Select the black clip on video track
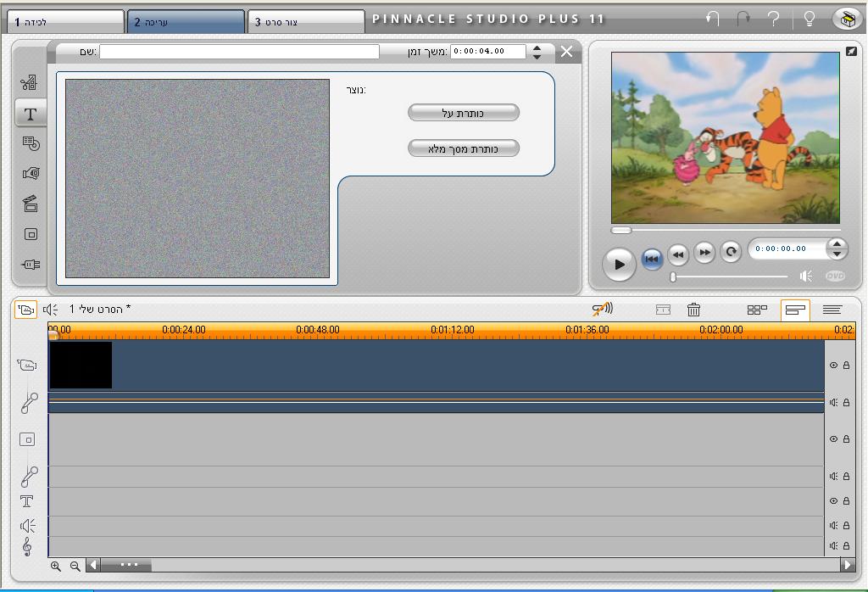The image size is (868, 592). click(81, 365)
